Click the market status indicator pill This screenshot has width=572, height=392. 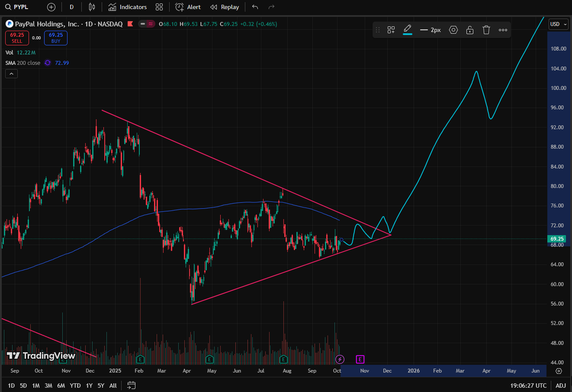(147, 24)
